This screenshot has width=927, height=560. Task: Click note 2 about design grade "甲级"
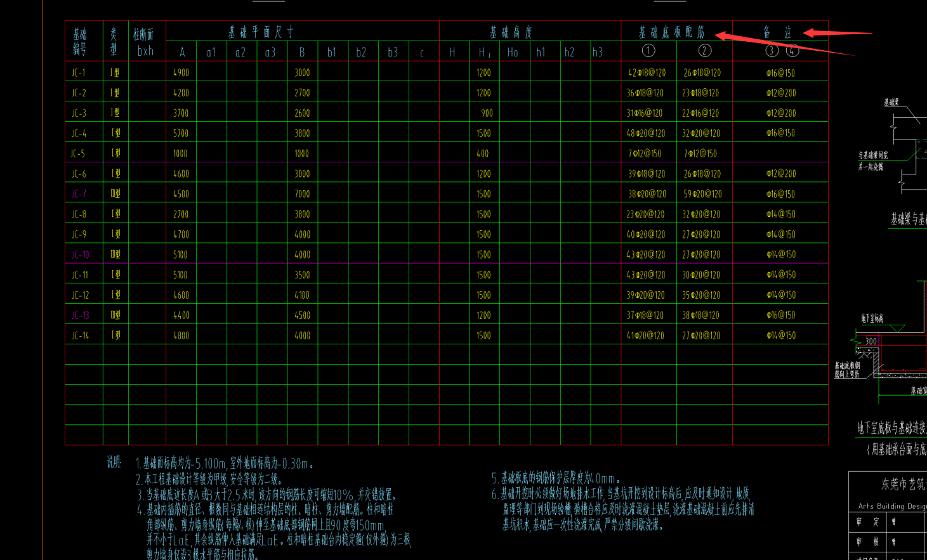click(209, 479)
